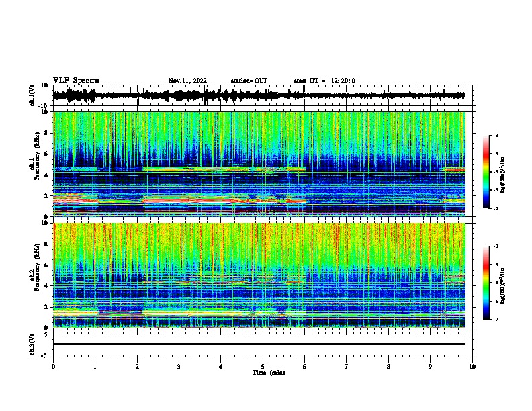Click the "-3" label on the ch.1 colorbar
Screen dimensions: 532x411
tap(496, 136)
